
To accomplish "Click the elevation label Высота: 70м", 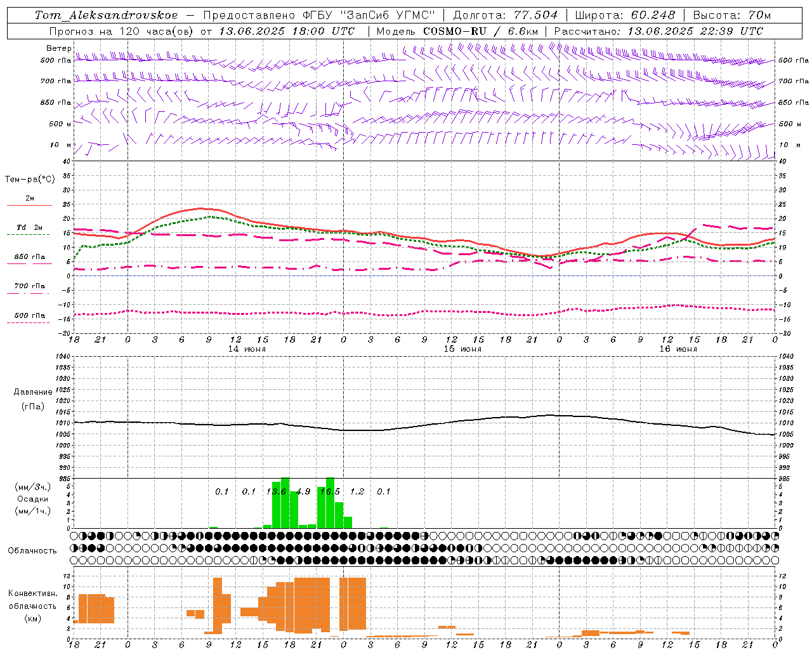I will coord(732,15).
